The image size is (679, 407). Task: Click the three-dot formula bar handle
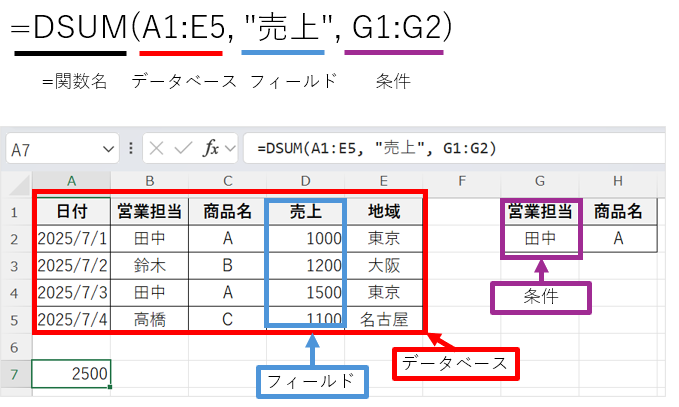coord(131,149)
